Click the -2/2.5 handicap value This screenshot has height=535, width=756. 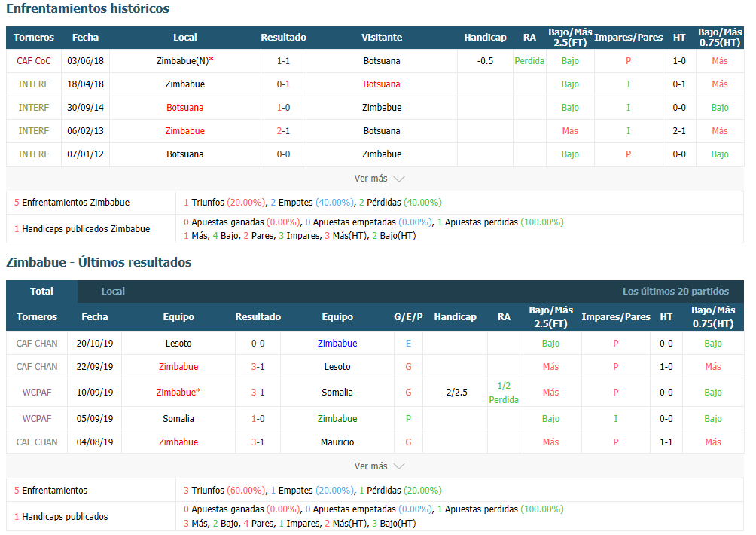point(455,392)
